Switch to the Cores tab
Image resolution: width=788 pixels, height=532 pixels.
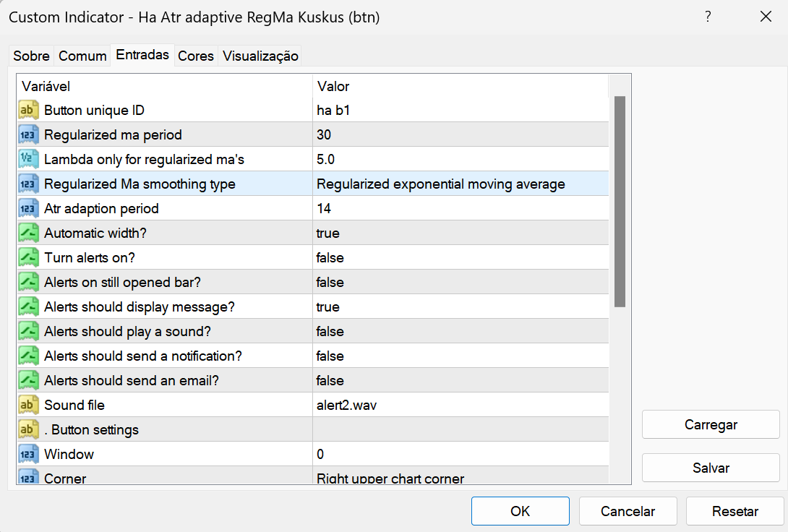click(196, 56)
